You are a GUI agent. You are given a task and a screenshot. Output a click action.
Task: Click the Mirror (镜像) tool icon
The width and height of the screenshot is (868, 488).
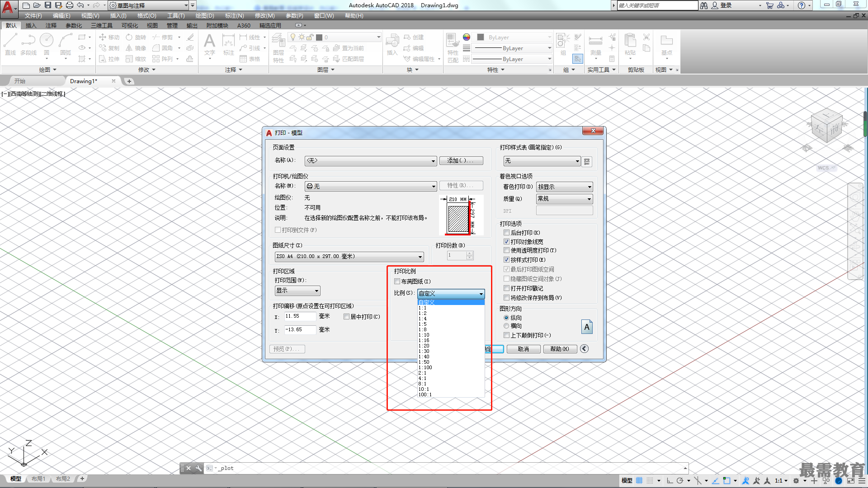(x=129, y=48)
